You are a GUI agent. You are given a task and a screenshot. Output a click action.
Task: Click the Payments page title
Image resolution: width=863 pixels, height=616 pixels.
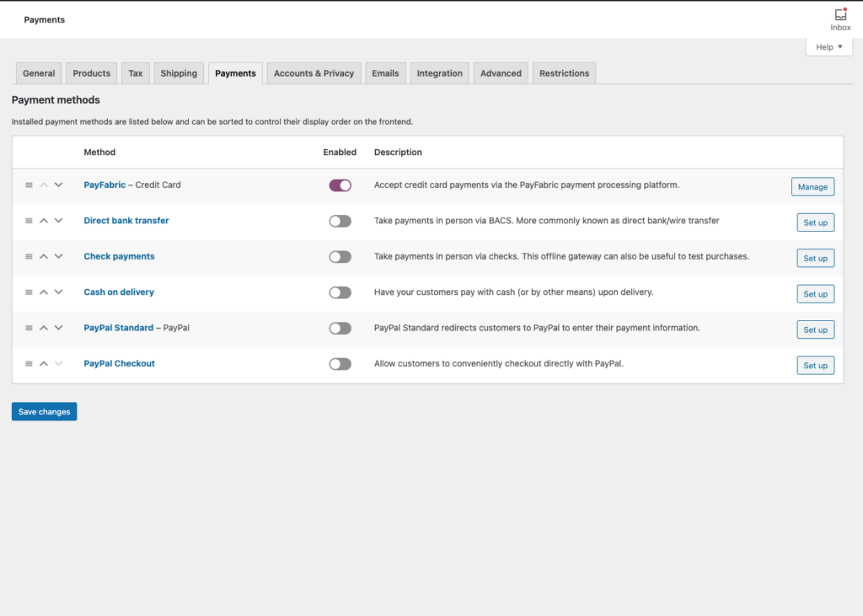[44, 20]
